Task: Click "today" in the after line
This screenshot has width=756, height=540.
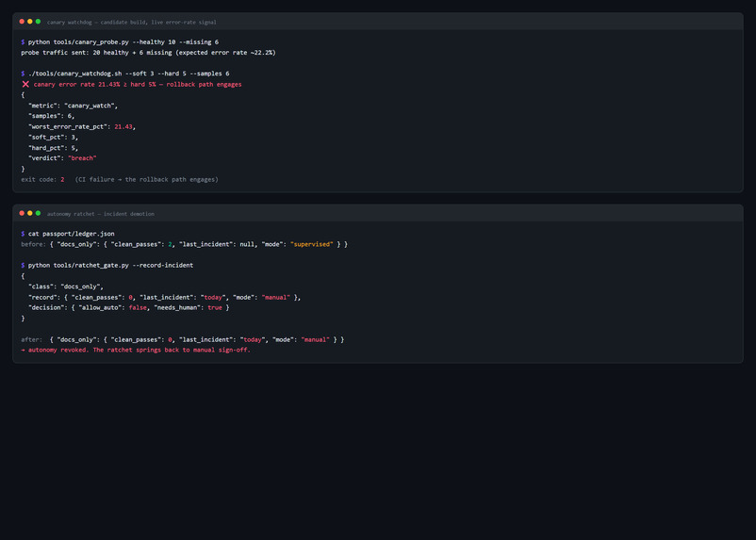Action: (253, 339)
